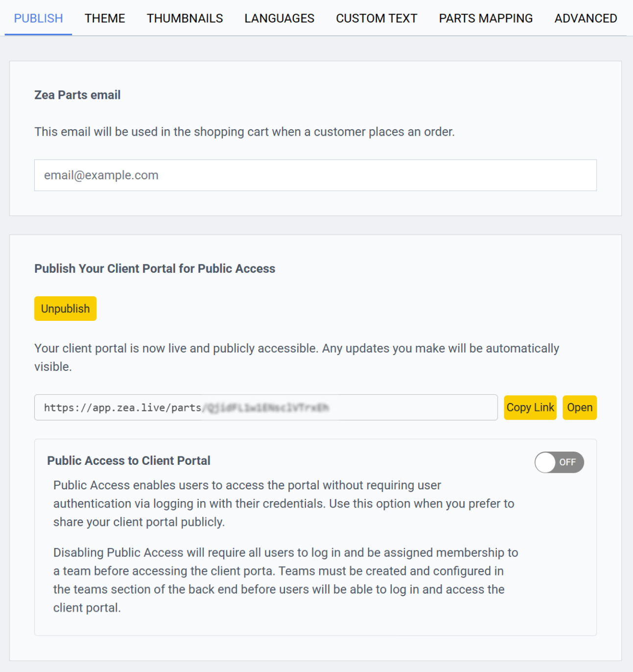633x672 pixels.
Task: Select the Publish tab
Action: tap(38, 19)
